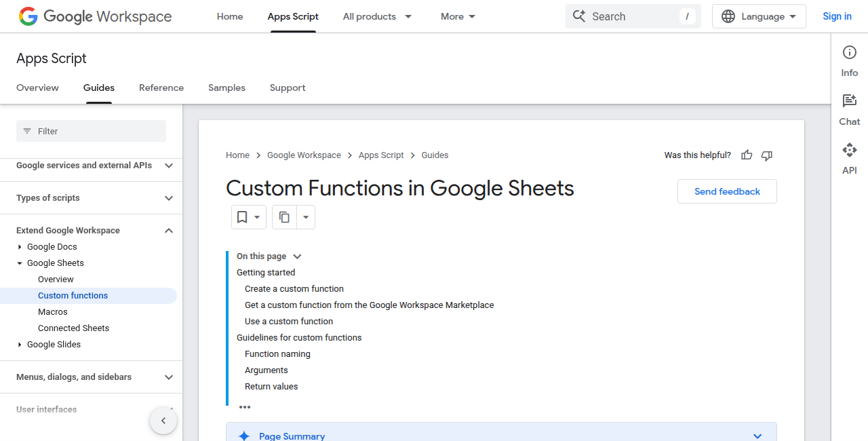Click Guides in the breadcrumb
The height and width of the screenshot is (441, 868).
(435, 155)
